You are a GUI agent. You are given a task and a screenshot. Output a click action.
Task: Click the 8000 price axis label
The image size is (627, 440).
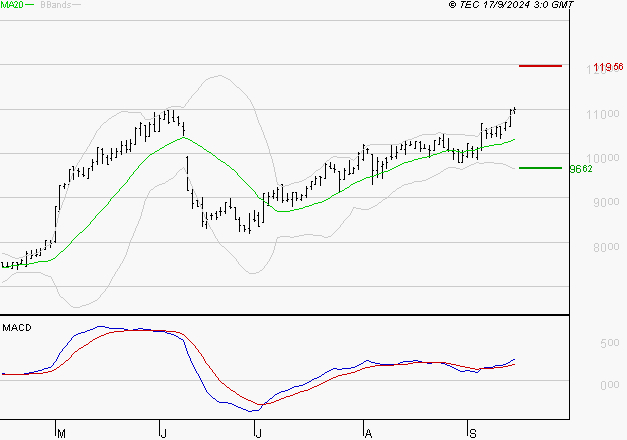606,248
